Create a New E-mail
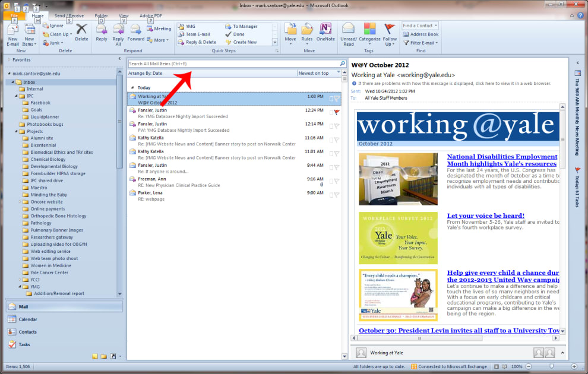Image resolution: width=588 pixels, height=374 pixels. (x=12, y=35)
